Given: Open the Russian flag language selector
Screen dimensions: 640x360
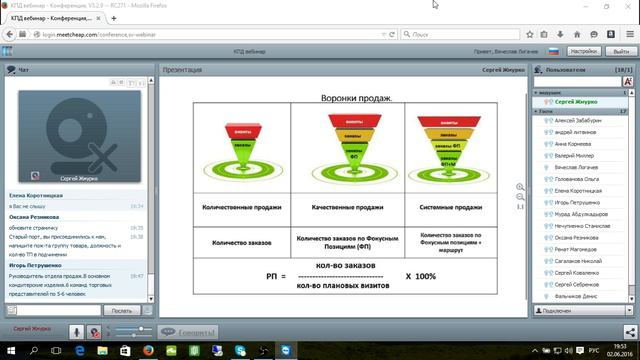Looking at the screenshot, I should pyautogui.click(x=553, y=51).
